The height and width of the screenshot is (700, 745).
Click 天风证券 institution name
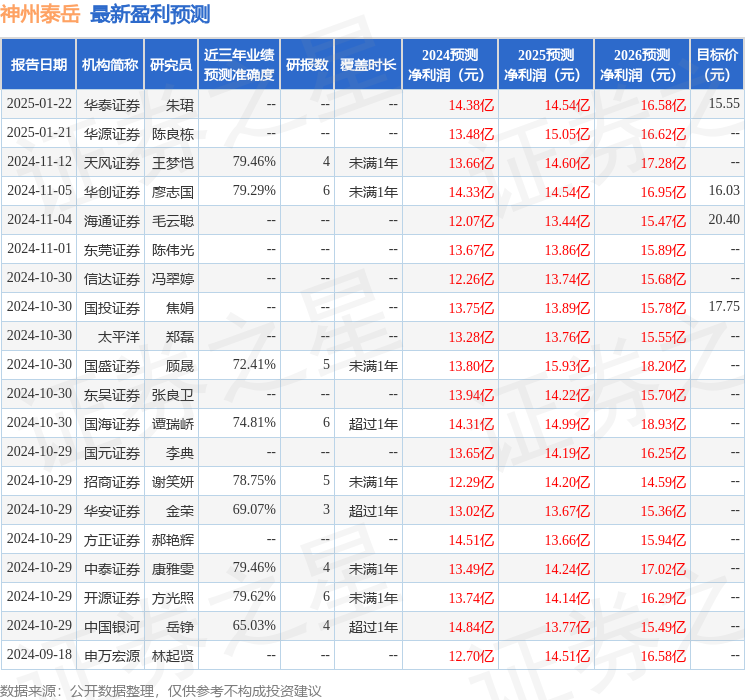click(x=112, y=163)
